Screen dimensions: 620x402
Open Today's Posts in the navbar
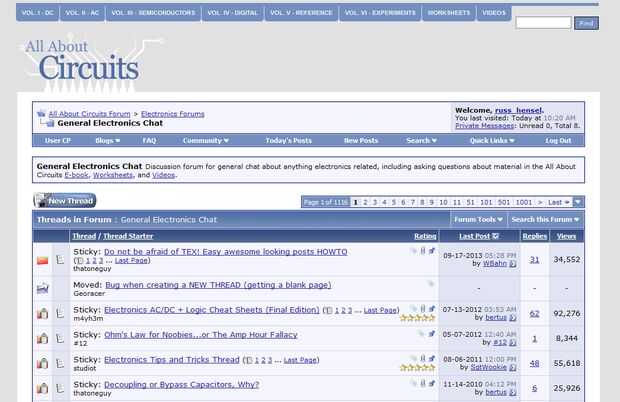coord(288,140)
